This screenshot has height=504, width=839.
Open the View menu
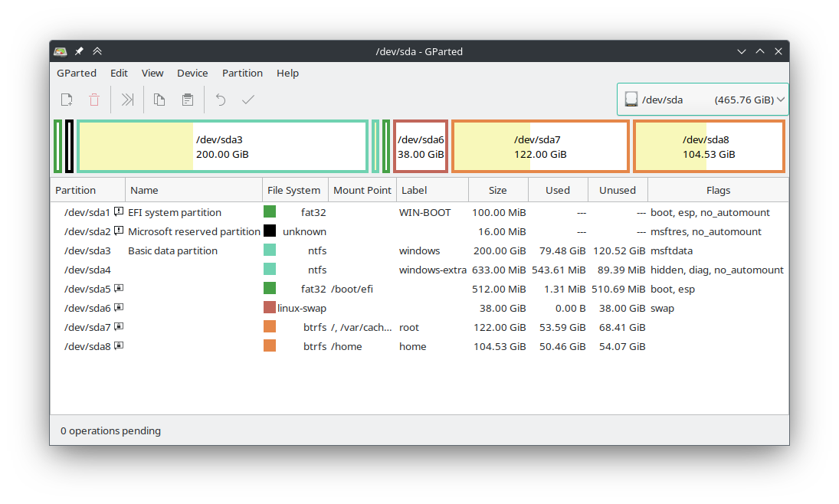click(x=152, y=74)
